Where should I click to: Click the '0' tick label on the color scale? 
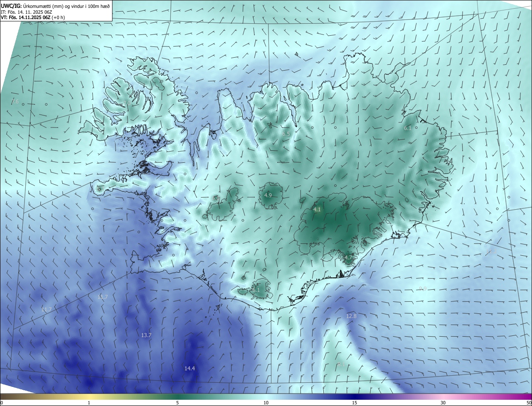coord(2,403)
